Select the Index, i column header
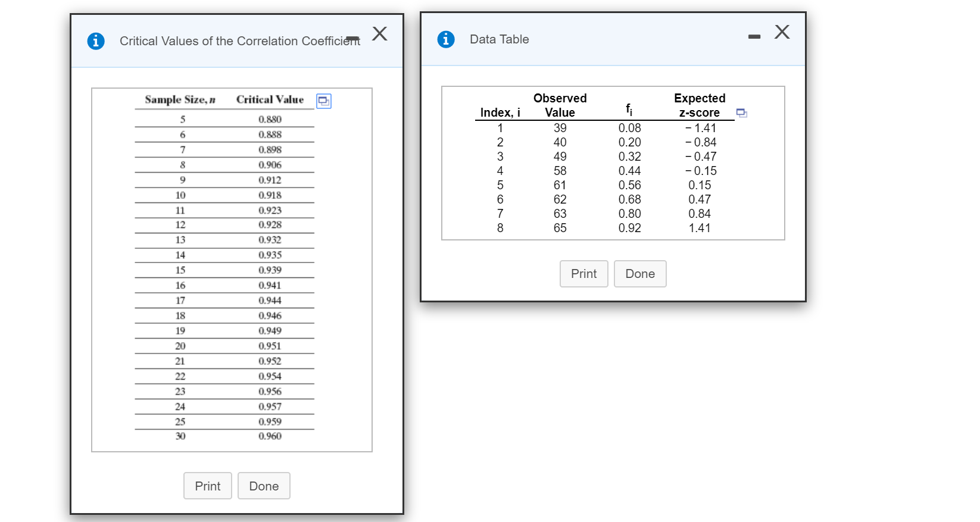980x522 pixels. (500, 112)
